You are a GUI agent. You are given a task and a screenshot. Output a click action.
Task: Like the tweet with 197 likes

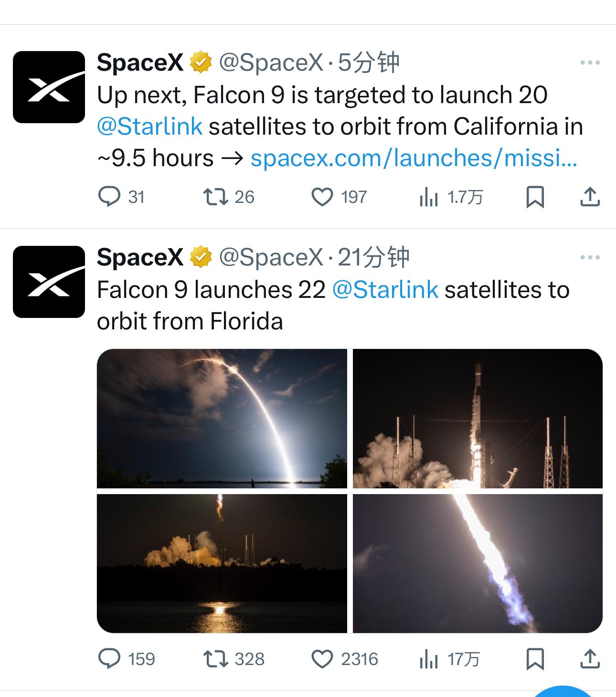(322, 197)
